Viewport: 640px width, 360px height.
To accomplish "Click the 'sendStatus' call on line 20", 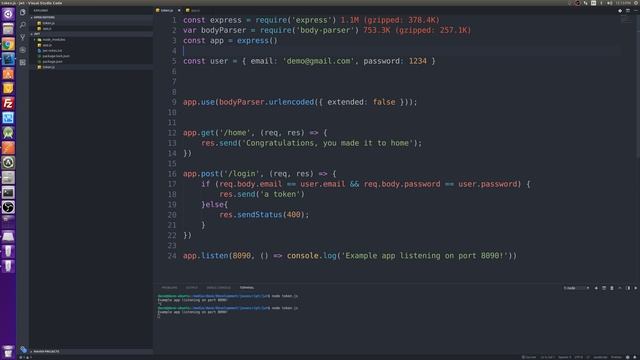I will [x=259, y=215].
